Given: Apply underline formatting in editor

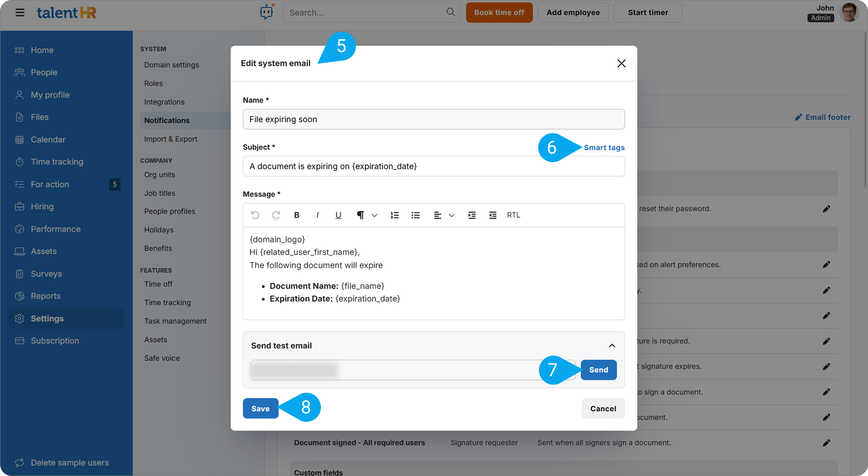Looking at the screenshot, I should pyautogui.click(x=338, y=215).
